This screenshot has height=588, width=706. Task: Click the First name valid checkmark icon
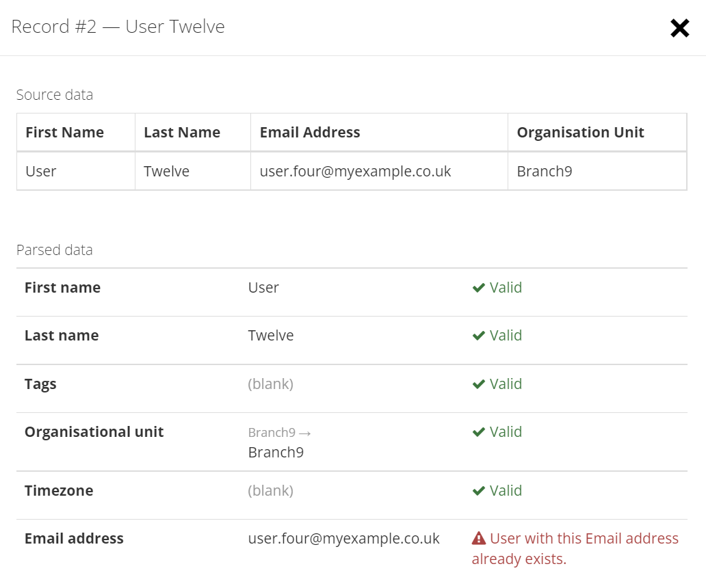click(x=479, y=288)
